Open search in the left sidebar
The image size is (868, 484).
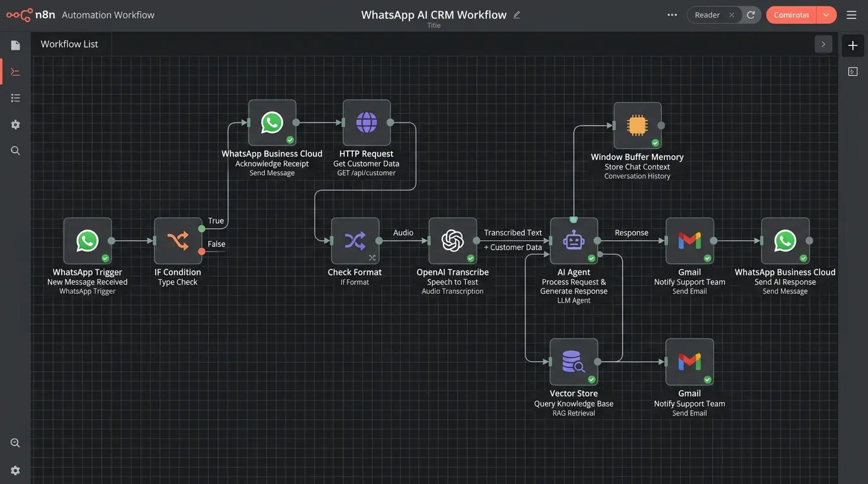15,150
